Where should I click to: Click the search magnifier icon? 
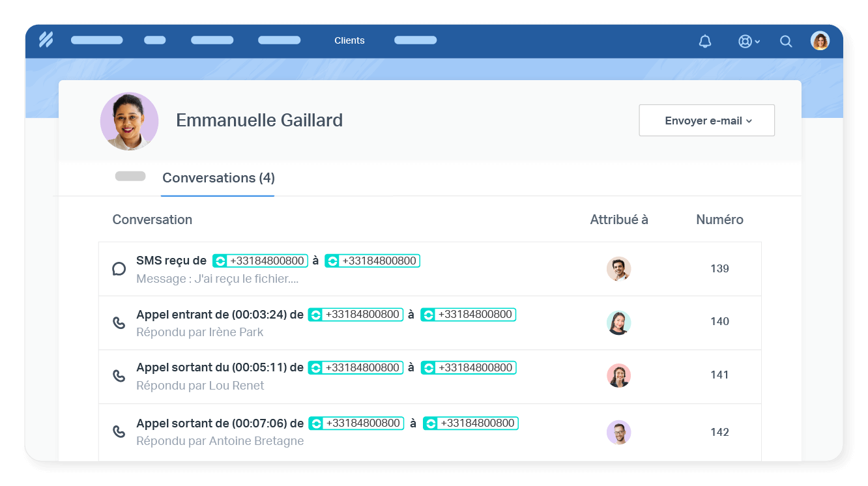pos(786,40)
